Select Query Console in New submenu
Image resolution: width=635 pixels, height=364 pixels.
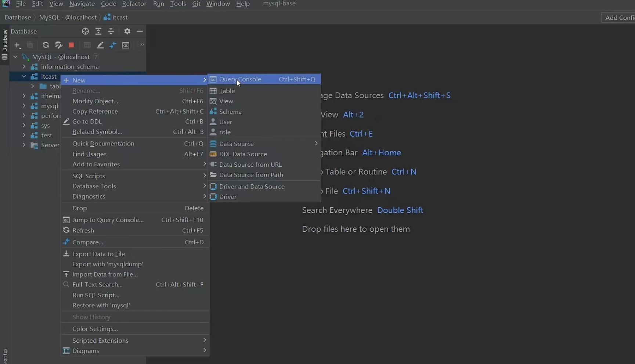(264, 79)
